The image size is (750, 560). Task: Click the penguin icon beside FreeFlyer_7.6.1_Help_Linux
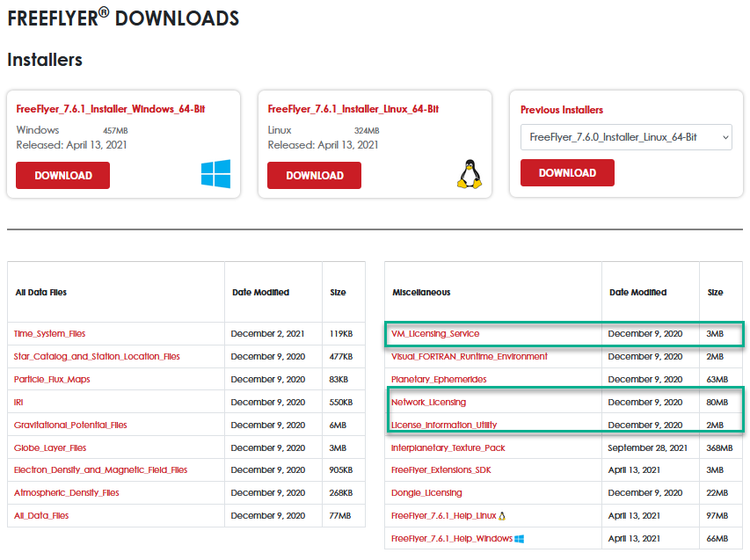click(502, 516)
